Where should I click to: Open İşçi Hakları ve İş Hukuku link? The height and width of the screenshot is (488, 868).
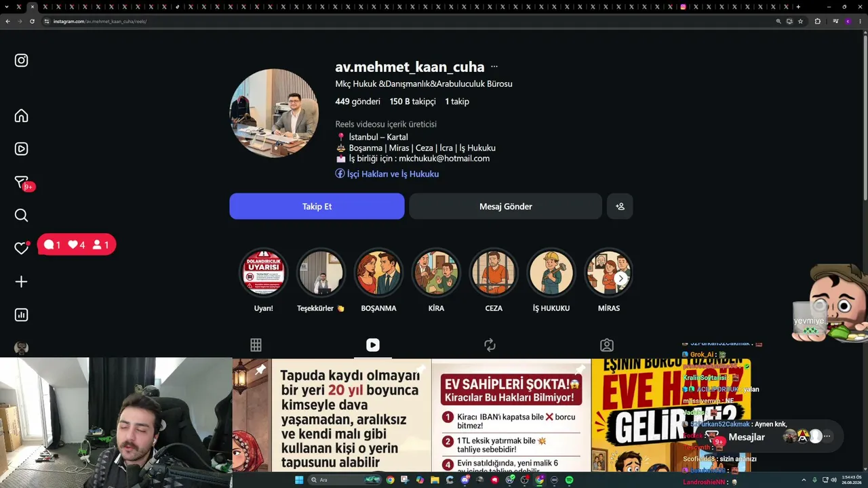tap(387, 174)
